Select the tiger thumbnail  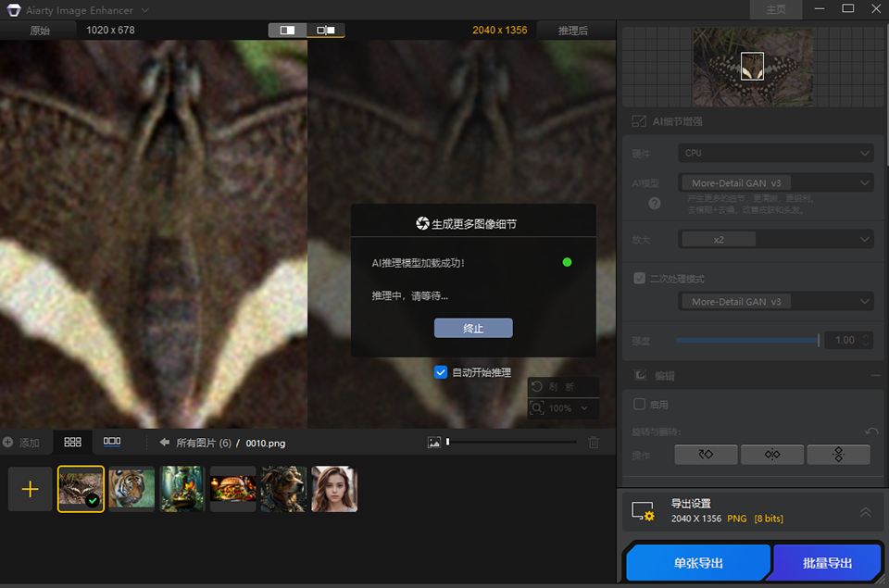pyautogui.click(x=131, y=487)
